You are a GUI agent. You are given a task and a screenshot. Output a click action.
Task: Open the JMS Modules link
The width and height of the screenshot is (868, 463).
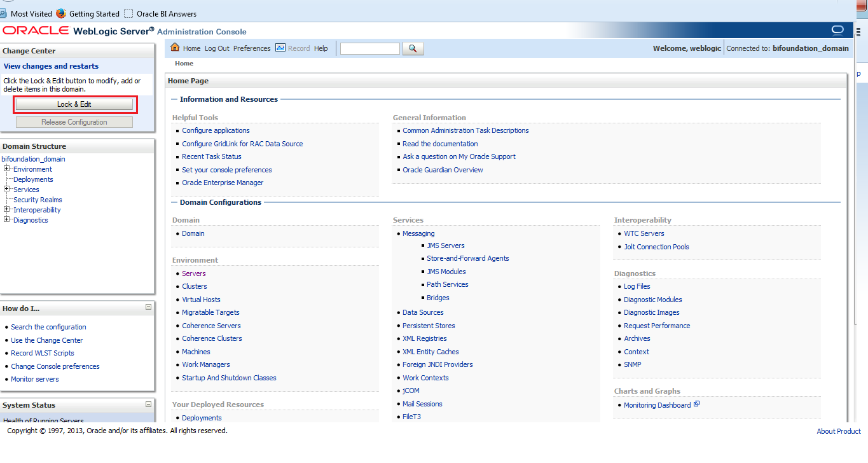point(446,272)
